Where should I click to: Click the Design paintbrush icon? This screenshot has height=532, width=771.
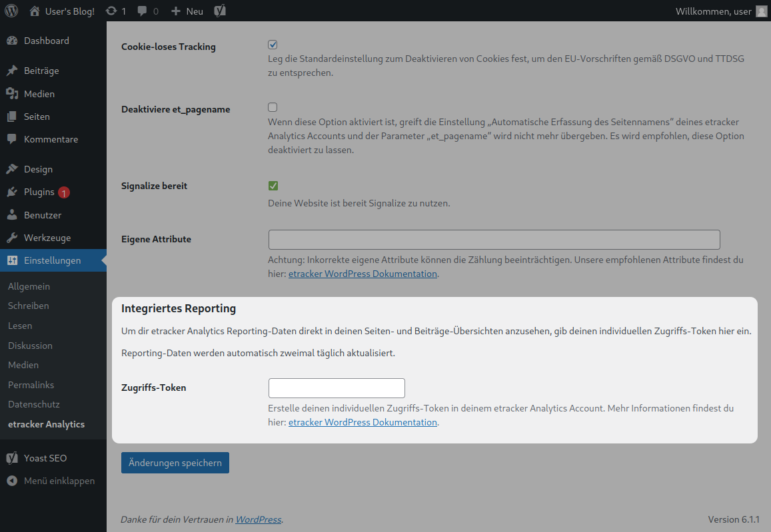[x=12, y=169]
